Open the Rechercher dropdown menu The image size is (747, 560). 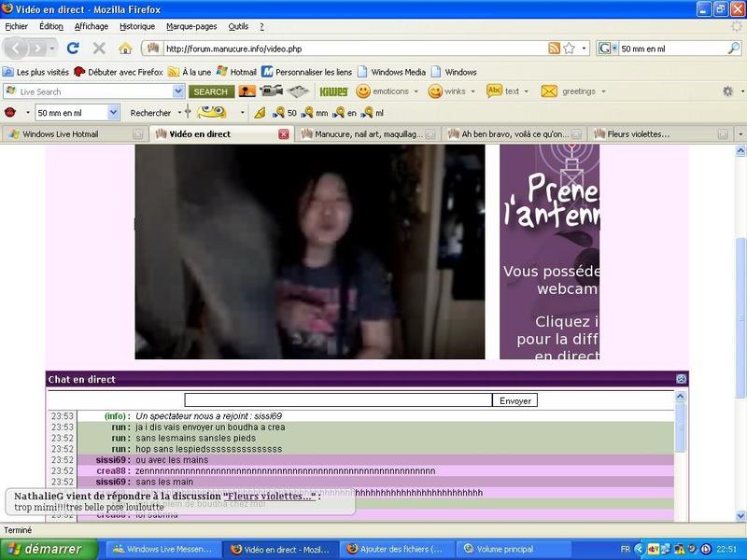[x=177, y=113]
